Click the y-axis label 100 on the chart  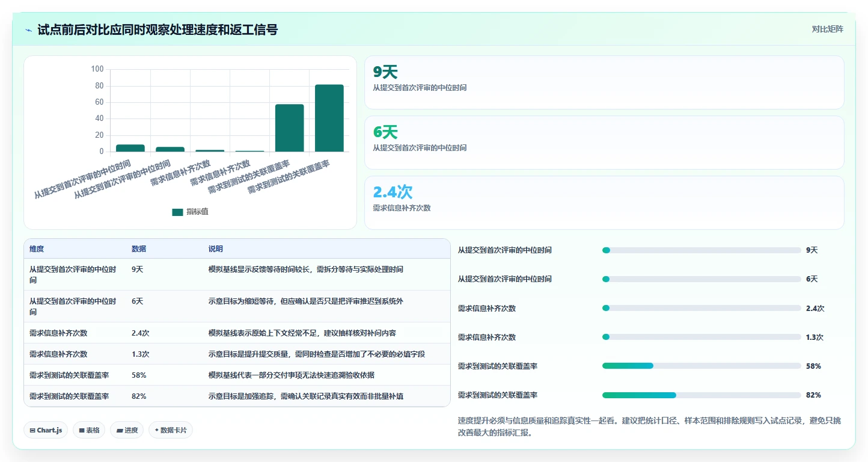[97, 69]
